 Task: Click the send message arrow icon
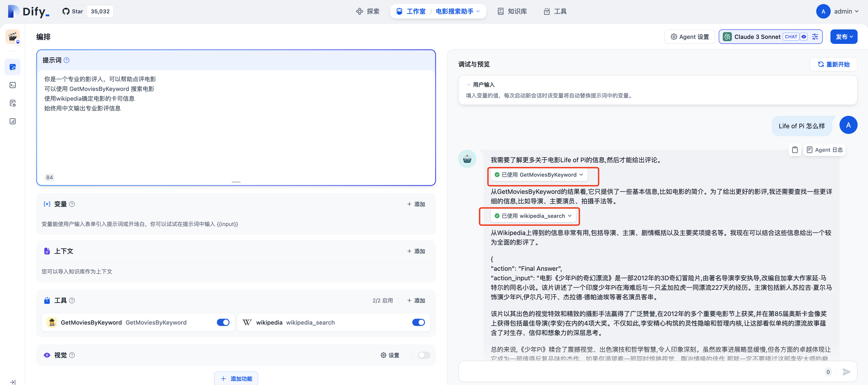pyautogui.click(x=846, y=371)
